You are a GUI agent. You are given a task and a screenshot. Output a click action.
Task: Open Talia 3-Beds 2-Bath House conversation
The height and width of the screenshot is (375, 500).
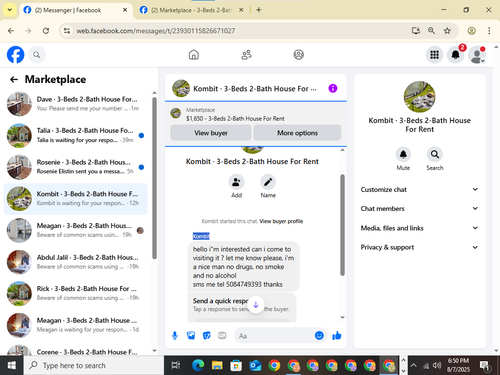pos(76,135)
